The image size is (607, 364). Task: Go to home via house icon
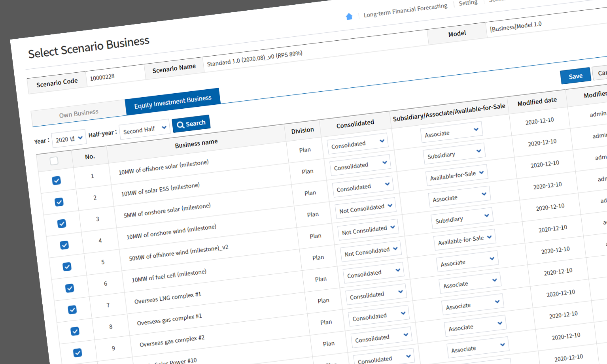349,16
